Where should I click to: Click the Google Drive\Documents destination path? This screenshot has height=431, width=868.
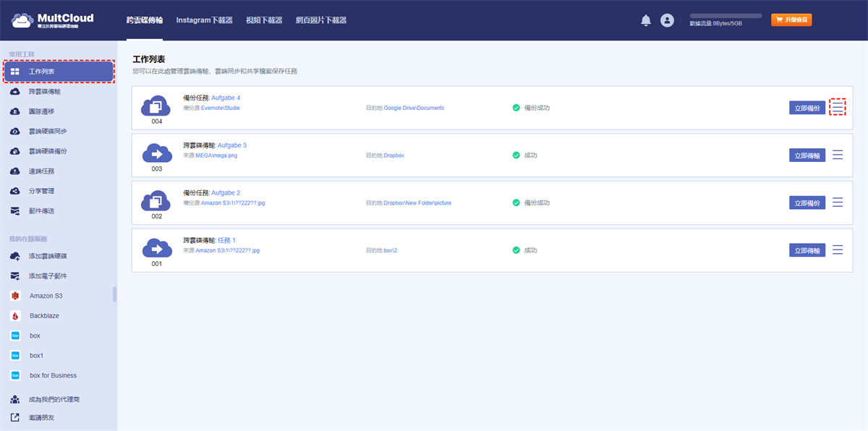point(414,108)
